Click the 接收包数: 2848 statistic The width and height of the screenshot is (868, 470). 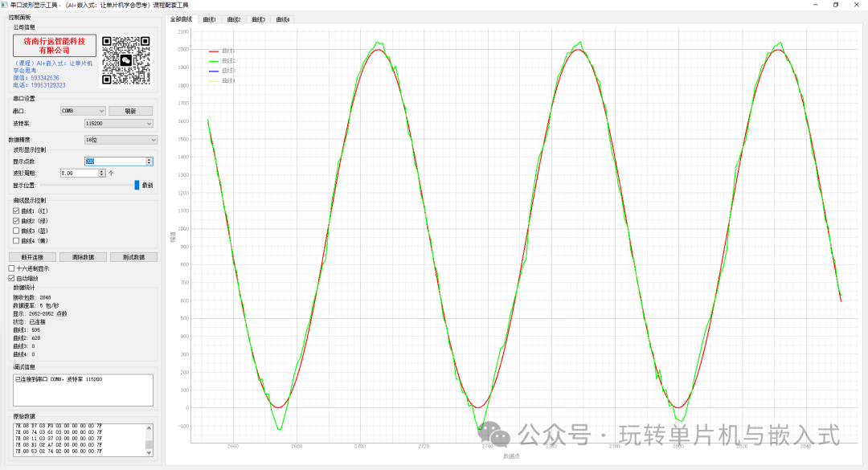(x=32, y=297)
